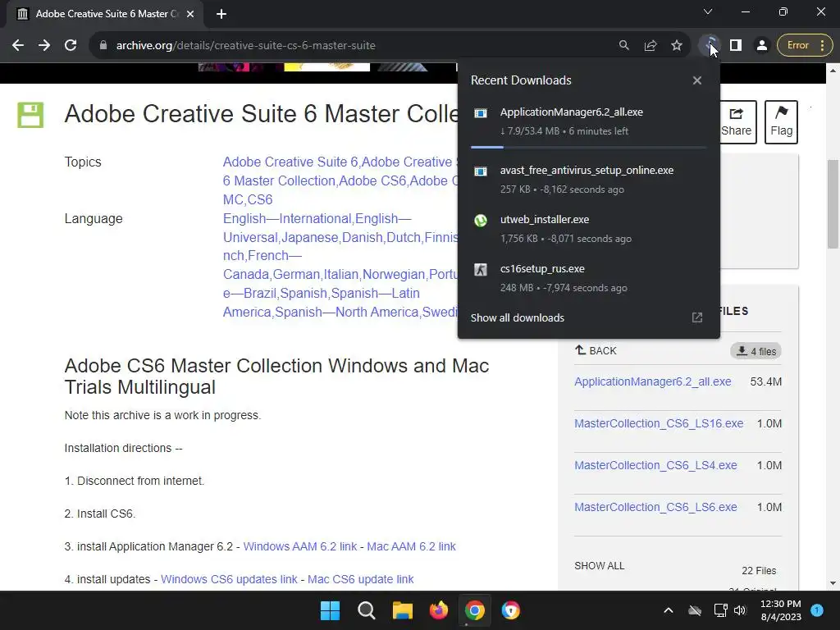The width and height of the screenshot is (840, 630).
Task: Click the ApplicationManager download progress bar
Action: coord(588,147)
